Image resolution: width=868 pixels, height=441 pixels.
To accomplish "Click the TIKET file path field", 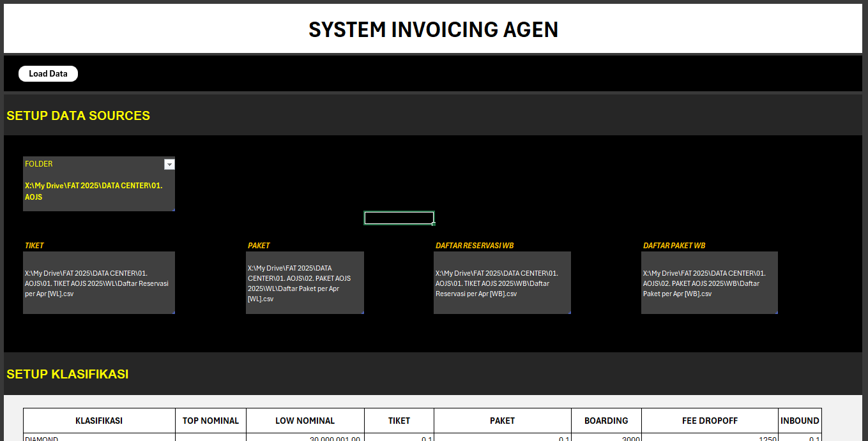I will pos(98,283).
